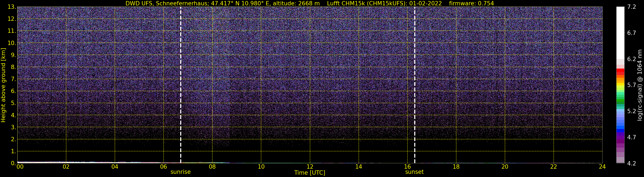
Task: Click the 'sunrise' label below the axis
Action: point(180,172)
